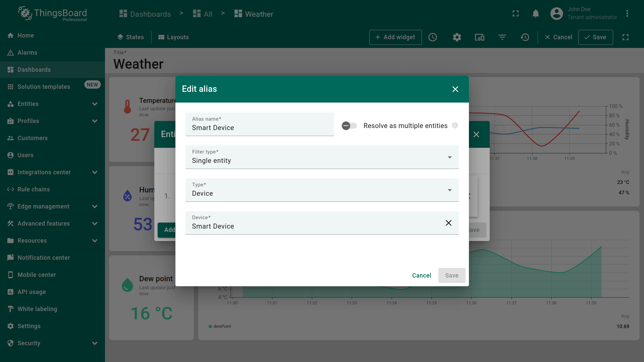The width and height of the screenshot is (644, 362).
Task: Open the notifications bell icon
Action: tap(536, 13)
